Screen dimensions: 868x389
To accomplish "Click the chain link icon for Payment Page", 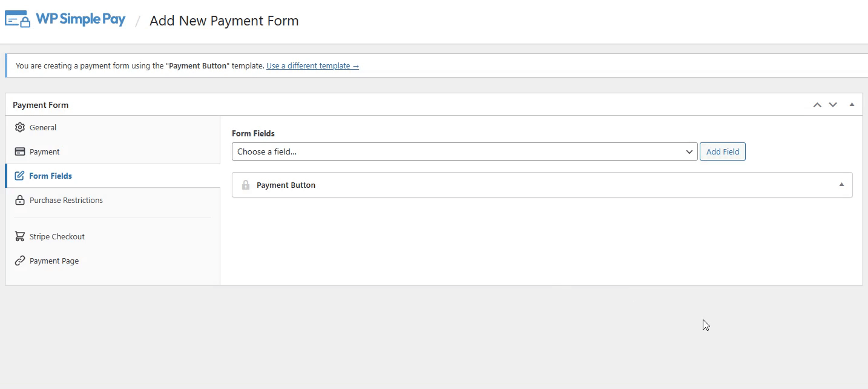I will [20, 261].
